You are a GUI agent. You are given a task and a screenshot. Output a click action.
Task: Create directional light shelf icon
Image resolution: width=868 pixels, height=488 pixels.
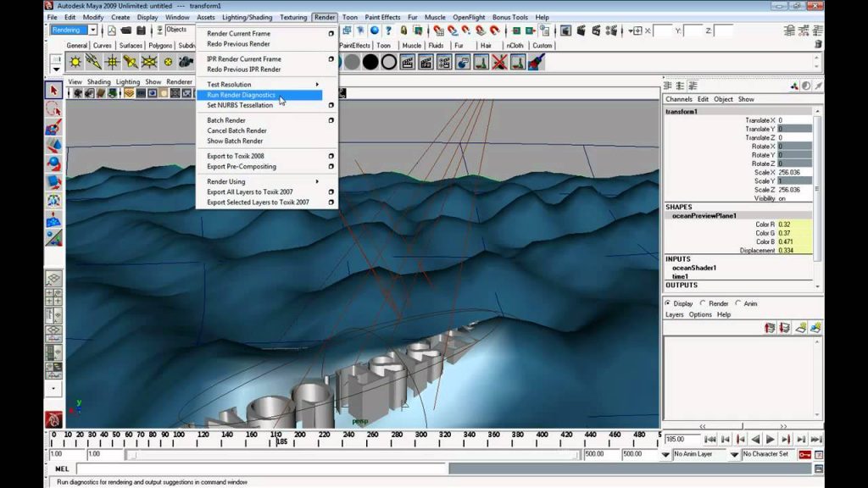tap(93, 62)
